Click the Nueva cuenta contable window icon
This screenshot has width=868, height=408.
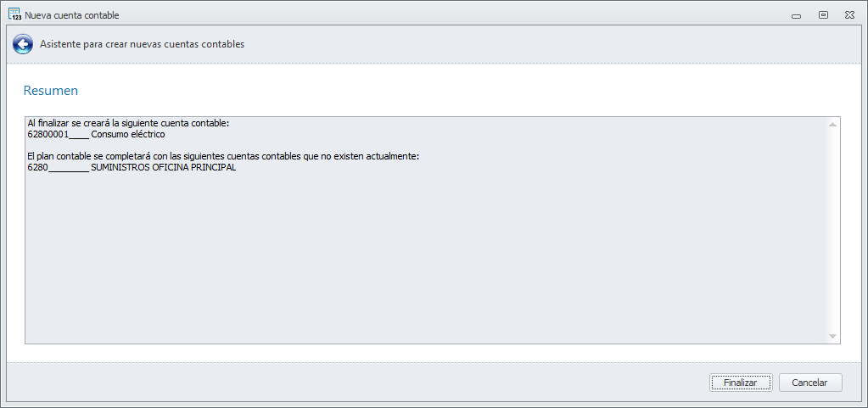pos(14,14)
